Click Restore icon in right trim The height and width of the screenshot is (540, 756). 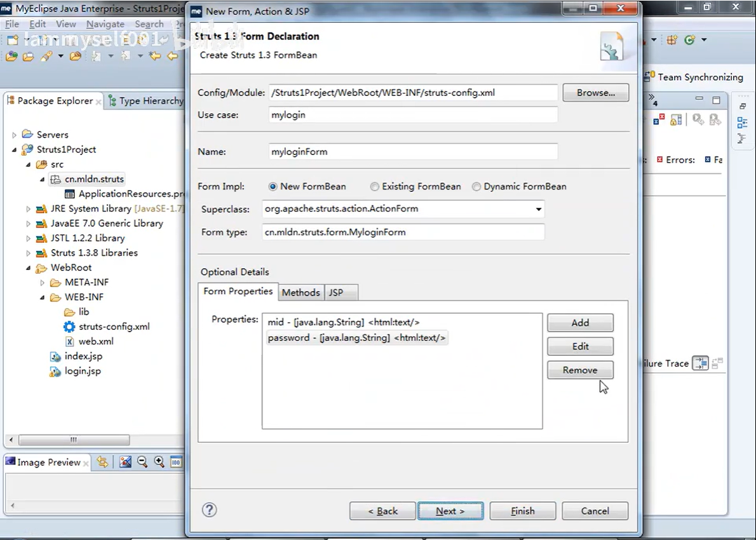[x=743, y=106]
